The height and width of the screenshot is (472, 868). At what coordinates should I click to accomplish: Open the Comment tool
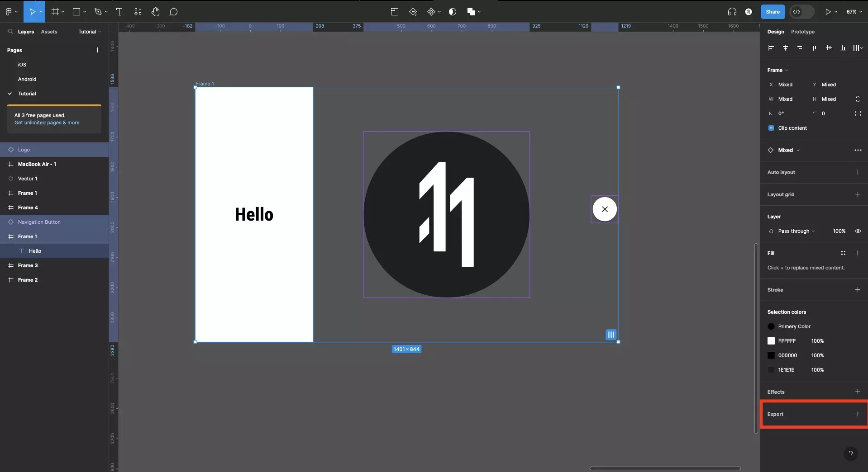tap(174, 12)
